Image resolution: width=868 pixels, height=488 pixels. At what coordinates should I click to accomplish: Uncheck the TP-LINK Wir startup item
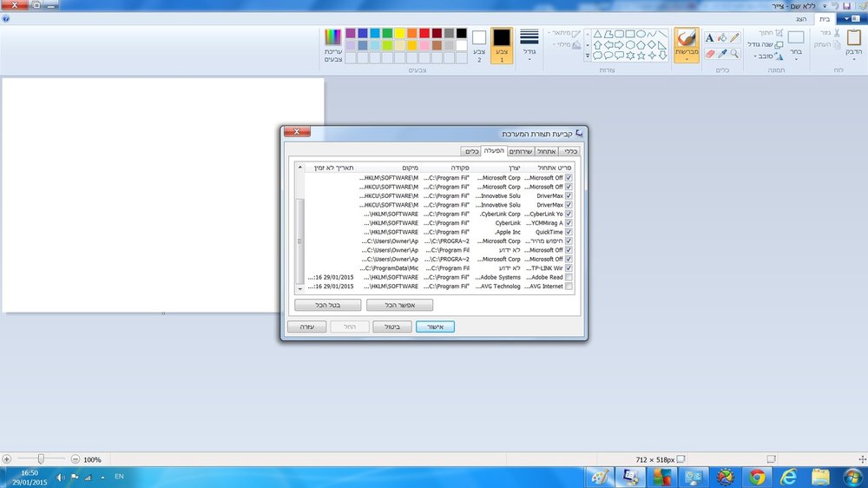569,268
